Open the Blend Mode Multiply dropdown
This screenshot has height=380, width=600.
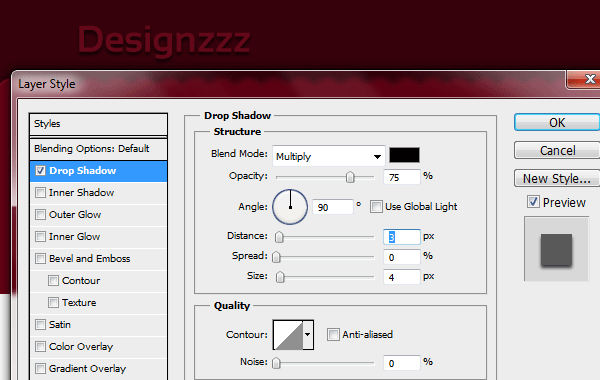point(329,156)
